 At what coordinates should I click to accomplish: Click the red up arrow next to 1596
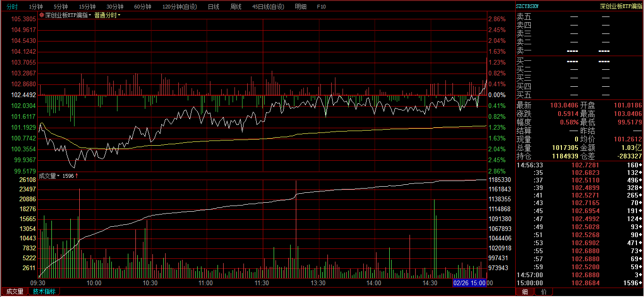pyautogui.click(x=76, y=176)
